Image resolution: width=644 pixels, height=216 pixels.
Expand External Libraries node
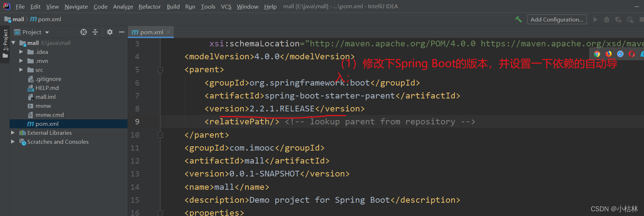tap(13, 133)
